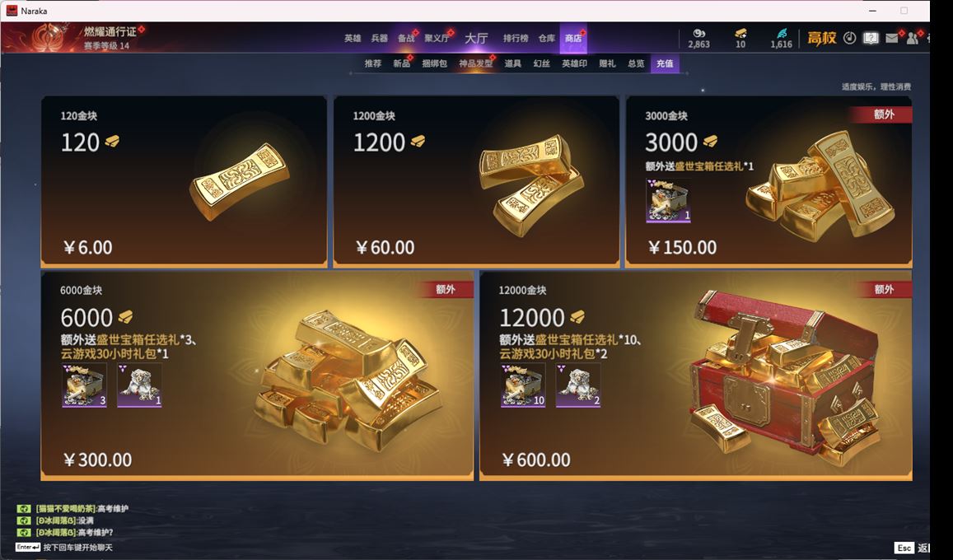Purchase the 12000 gold chest pack
The height and width of the screenshot is (560, 953).
(696, 376)
